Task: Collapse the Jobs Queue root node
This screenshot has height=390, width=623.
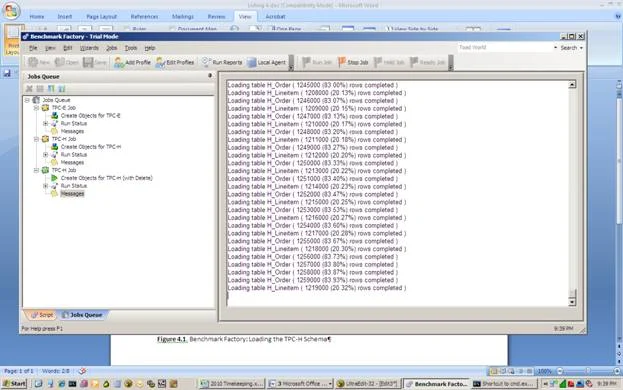Action: coord(27,100)
